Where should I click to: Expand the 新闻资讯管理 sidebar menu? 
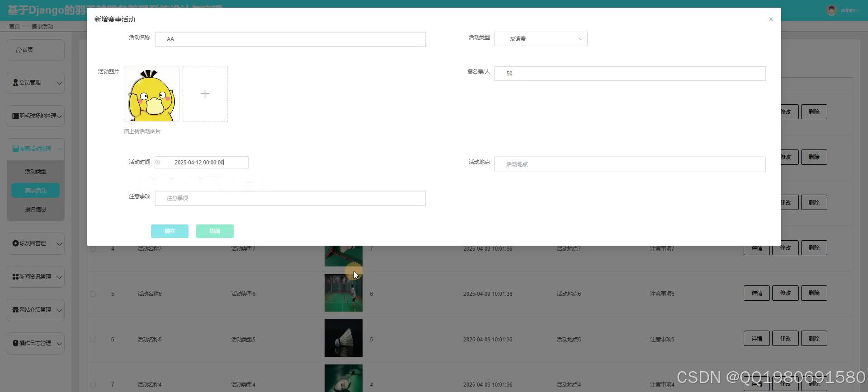tap(36, 277)
